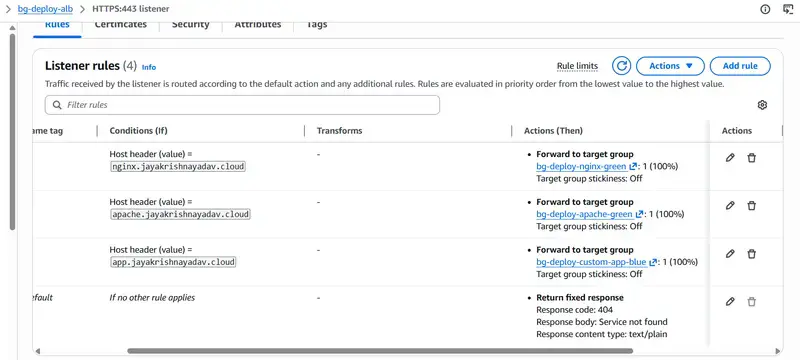This screenshot has height=360, width=800.
Task: Click the HTTPS:443 listener breadcrumb text
Action: tap(131, 9)
